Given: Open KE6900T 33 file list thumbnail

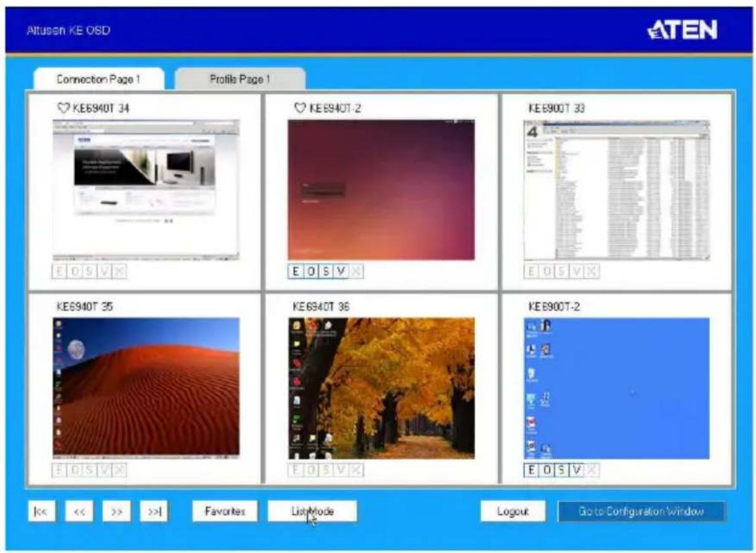Looking at the screenshot, I should (617, 190).
